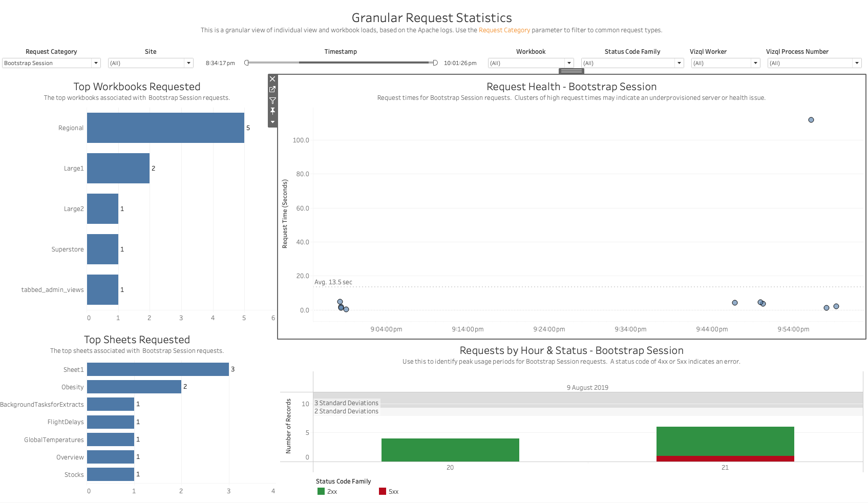Click the Granular Request Statistics heading
Screen dimensions: 868x503
coord(432,18)
